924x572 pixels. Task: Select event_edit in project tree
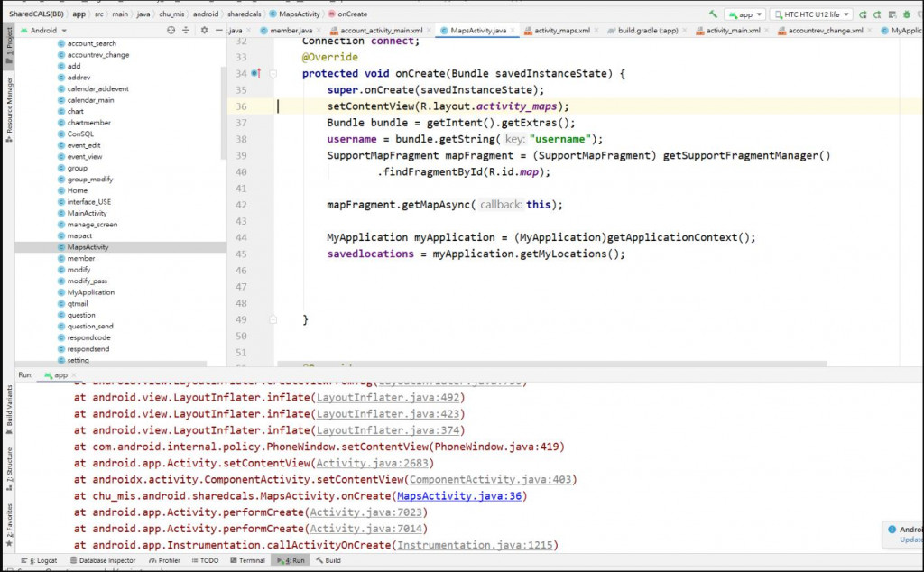click(84, 145)
